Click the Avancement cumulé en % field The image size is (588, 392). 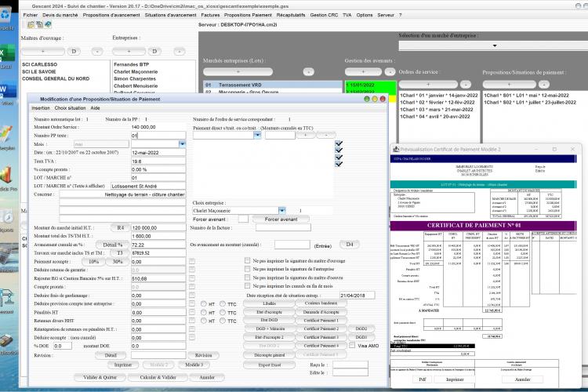point(158,245)
